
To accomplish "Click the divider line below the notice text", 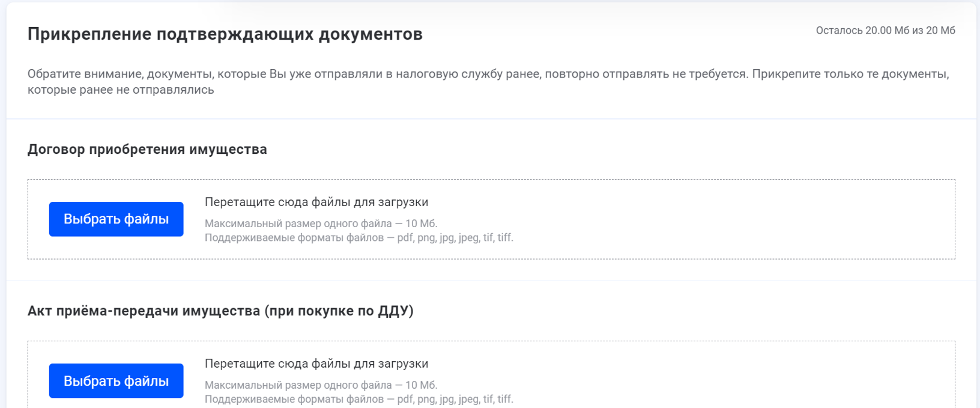I will point(490,119).
